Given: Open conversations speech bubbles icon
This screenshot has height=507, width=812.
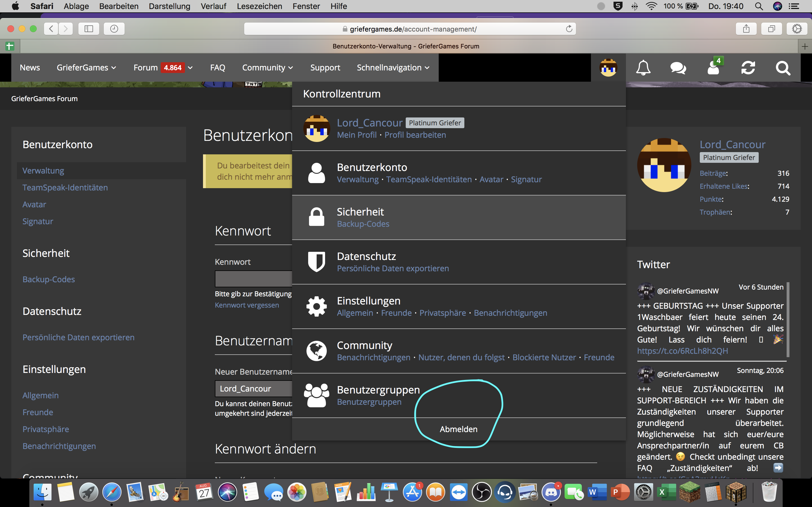Looking at the screenshot, I should pos(678,68).
